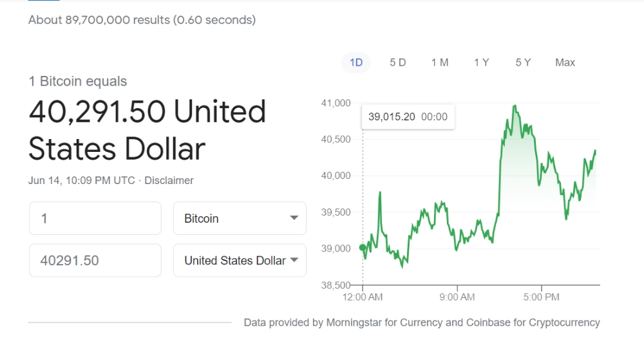This screenshot has width=644, height=343.
Task: Click the 40291.50 dollar amount field
Action: click(x=95, y=260)
